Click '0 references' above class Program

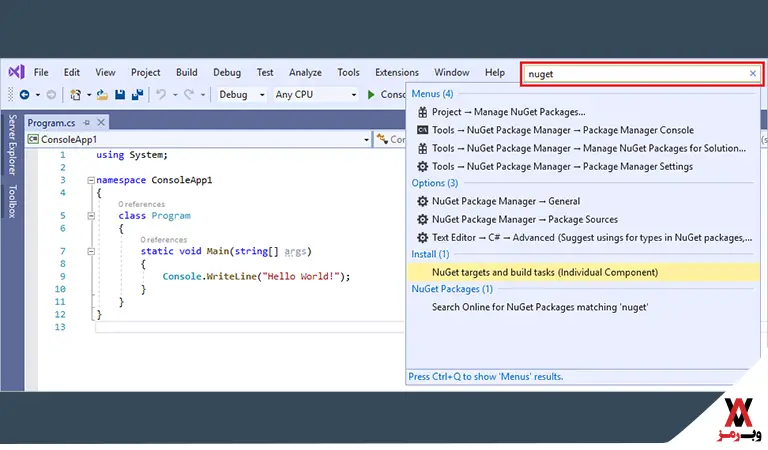coord(142,204)
